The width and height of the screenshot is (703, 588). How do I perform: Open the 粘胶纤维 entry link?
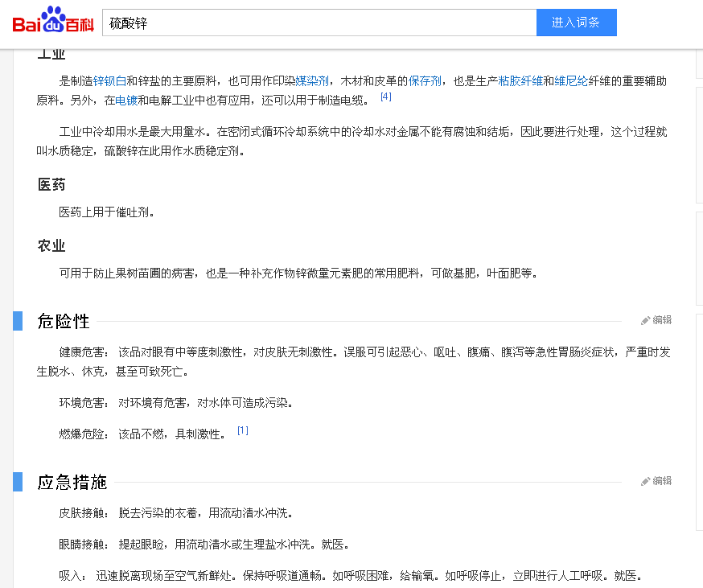click(520, 81)
